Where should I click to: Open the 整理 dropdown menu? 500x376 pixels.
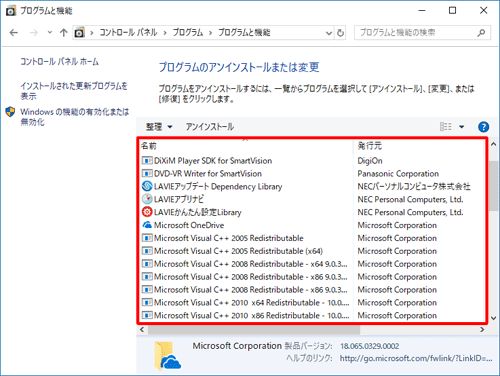pos(159,127)
